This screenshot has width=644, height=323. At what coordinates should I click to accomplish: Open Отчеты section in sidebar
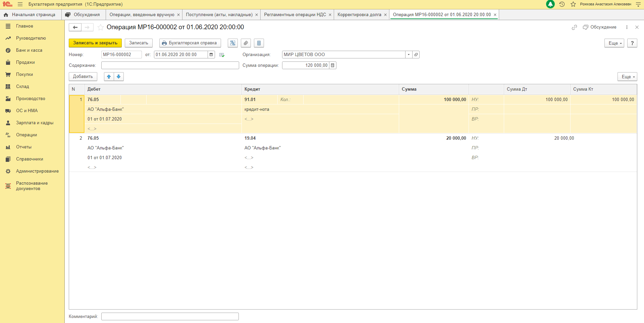click(32, 147)
